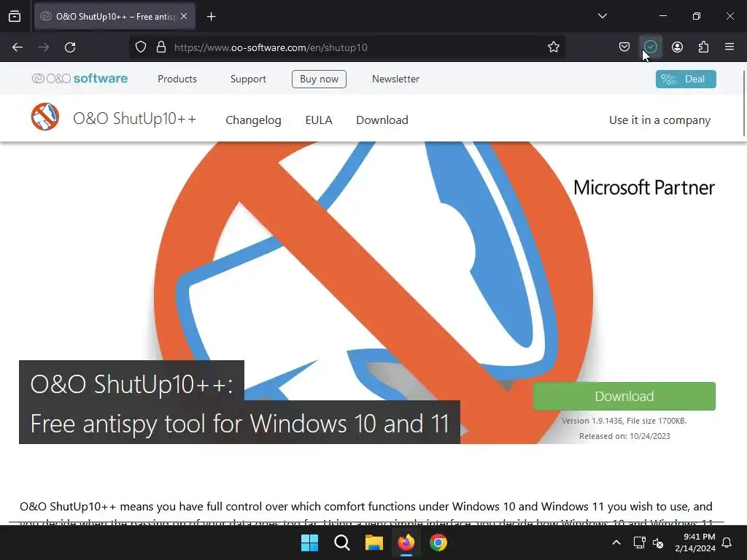Click the O&O ShutUp10++ product title

pyautogui.click(x=134, y=119)
